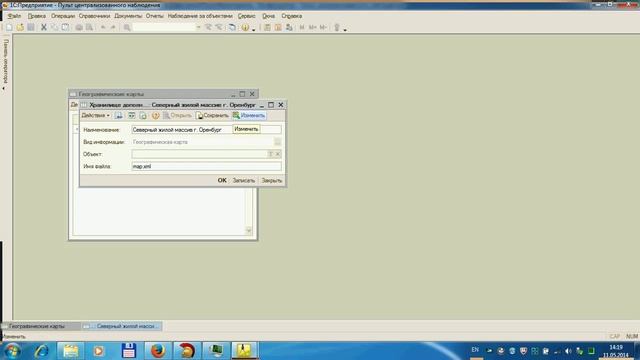Screen dimensions: 640x360
Task: Open the Сервис menu
Action: point(247,16)
